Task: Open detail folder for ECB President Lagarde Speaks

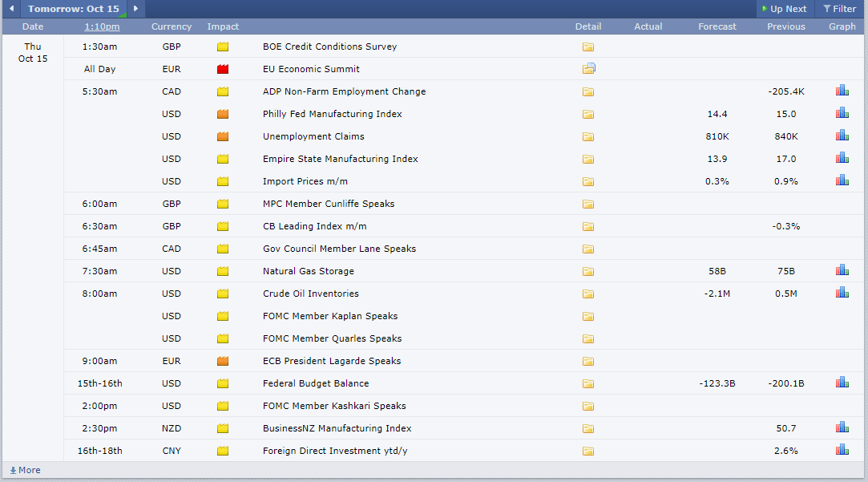Action: point(588,361)
